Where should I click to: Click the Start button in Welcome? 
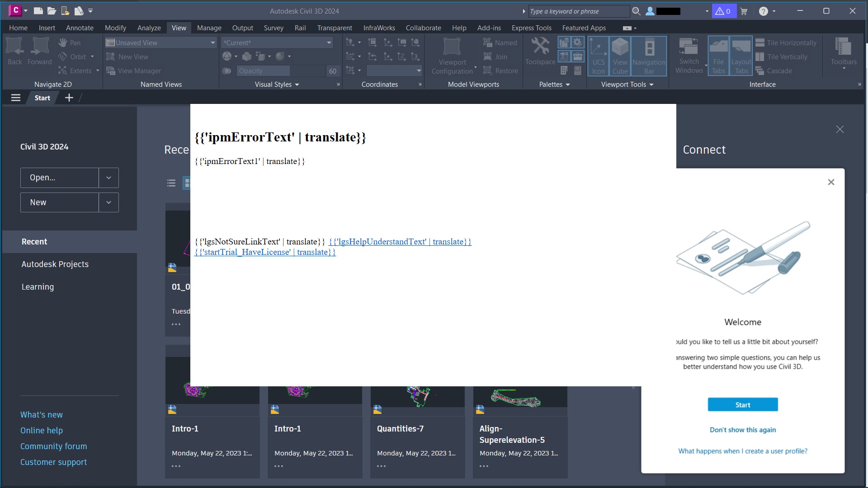point(743,404)
